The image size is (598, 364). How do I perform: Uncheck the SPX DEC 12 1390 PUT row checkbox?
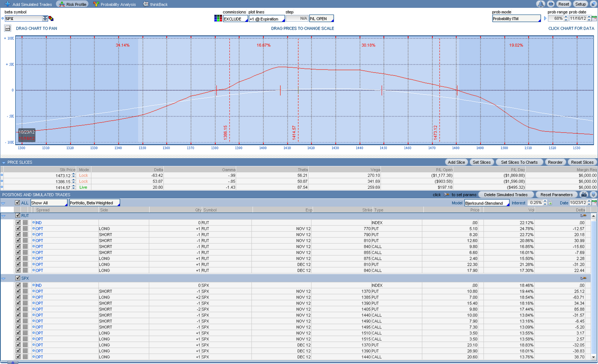pyautogui.click(x=18, y=351)
